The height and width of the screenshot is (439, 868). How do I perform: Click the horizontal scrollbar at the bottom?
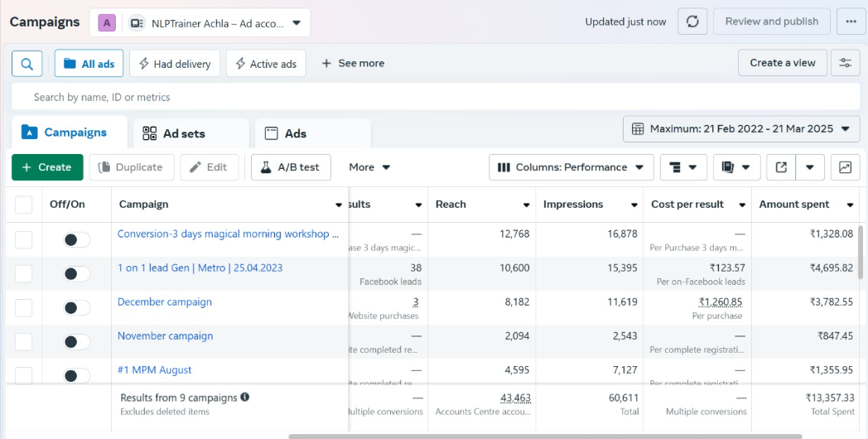(545, 436)
